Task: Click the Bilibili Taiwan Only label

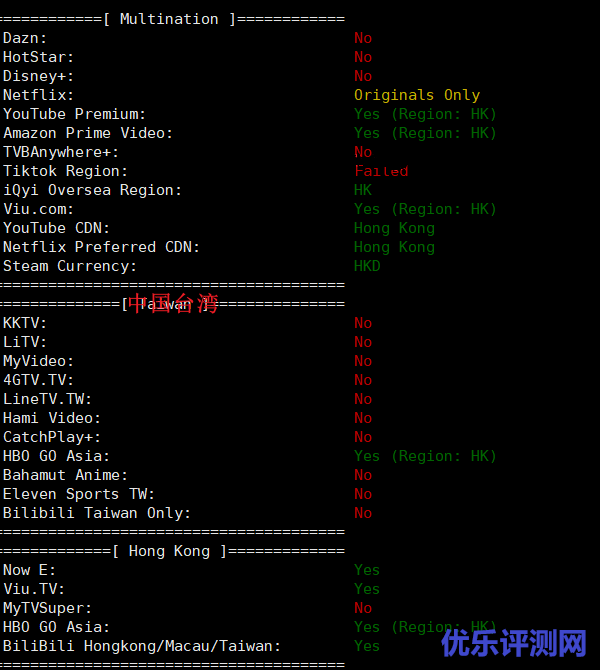Action: point(97,513)
